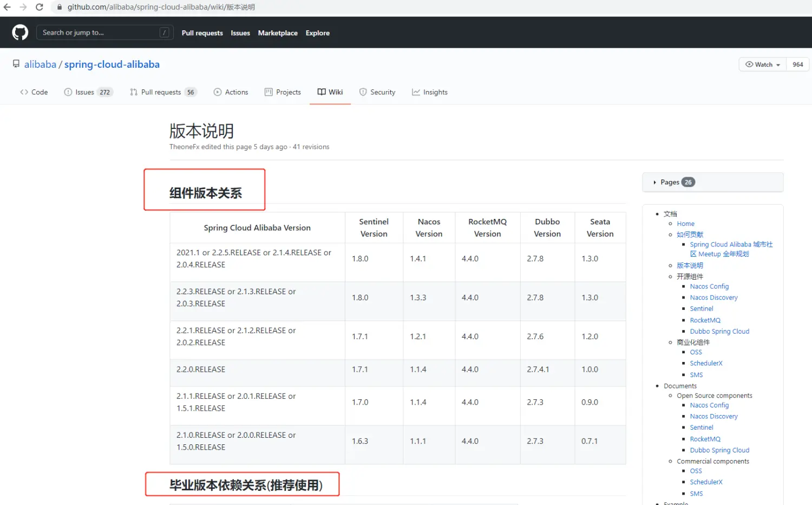Open the Watch dropdown button
Screen dimensions: 812x505
click(763, 64)
